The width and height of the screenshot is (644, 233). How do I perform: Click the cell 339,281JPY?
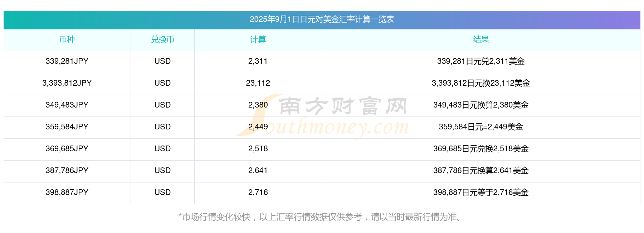point(67,61)
